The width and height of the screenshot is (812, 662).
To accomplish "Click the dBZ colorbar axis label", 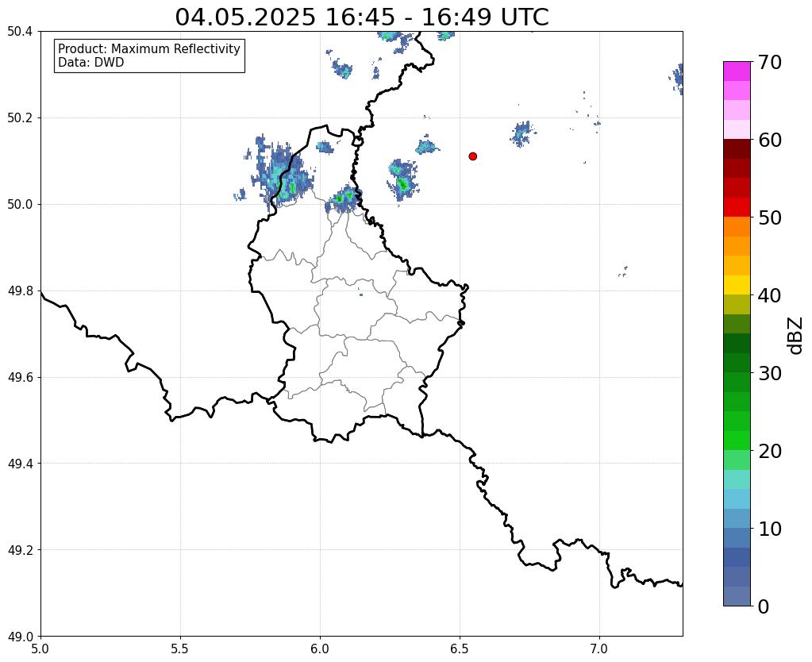I will coord(796,336).
